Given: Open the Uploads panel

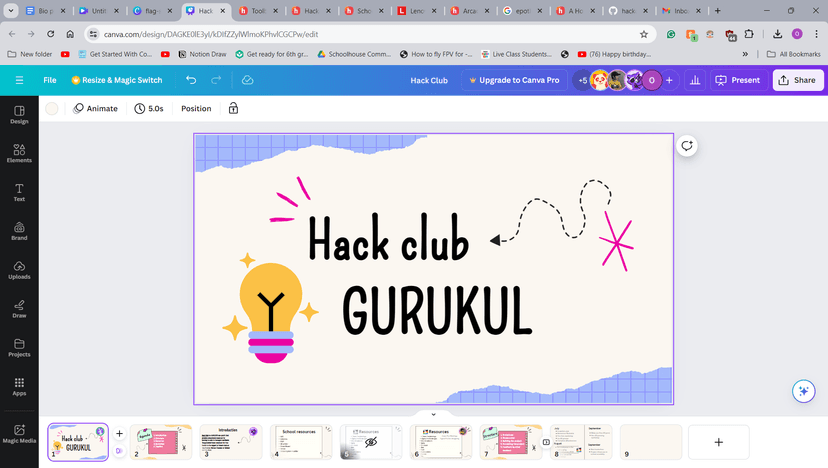Looking at the screenshot, I should coord(19,270).
